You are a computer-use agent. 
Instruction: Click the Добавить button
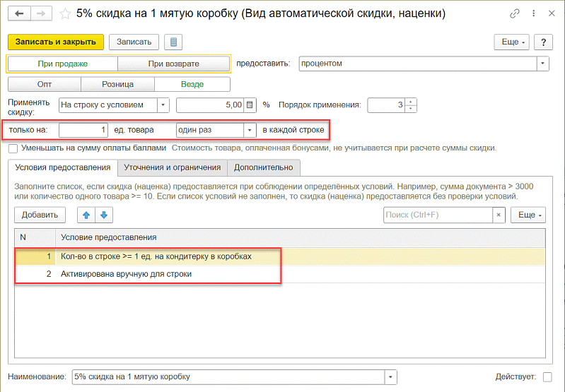tap(40, 215)
